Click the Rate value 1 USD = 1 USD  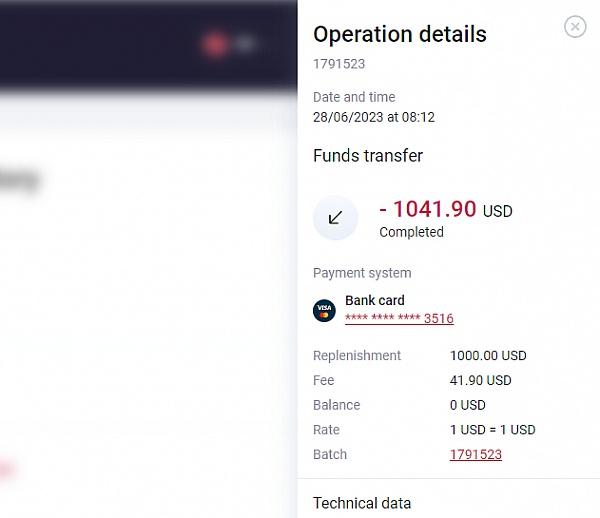(x=493, y=430)
